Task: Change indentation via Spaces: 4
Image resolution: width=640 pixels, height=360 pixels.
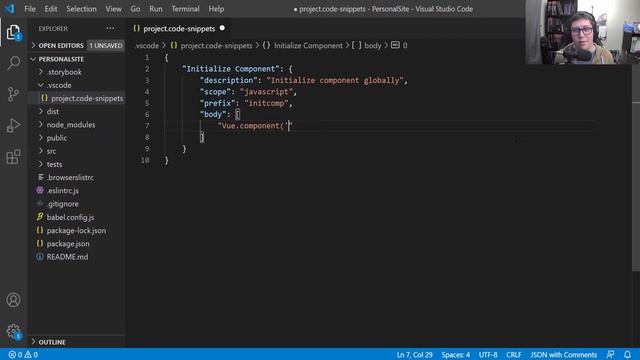Action: (x=456, y=355)
